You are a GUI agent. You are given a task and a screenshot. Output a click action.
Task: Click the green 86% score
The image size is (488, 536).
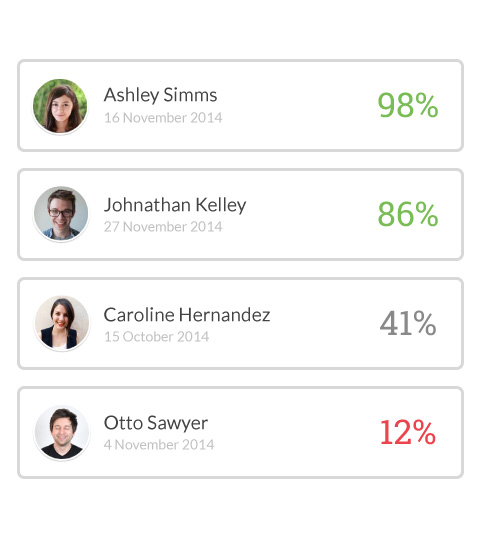(x=408, y=214)
